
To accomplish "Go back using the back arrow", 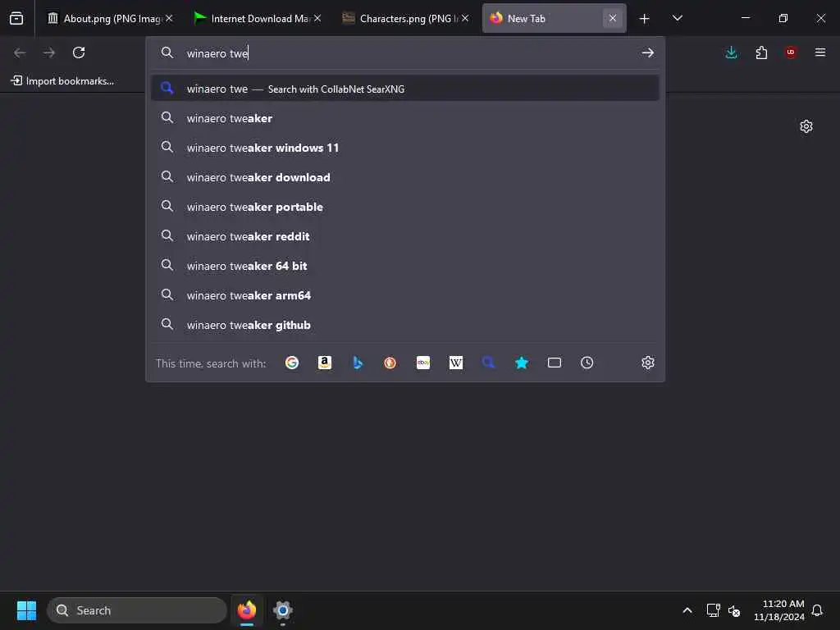I will pyautogui.click(x=20, y=52).
